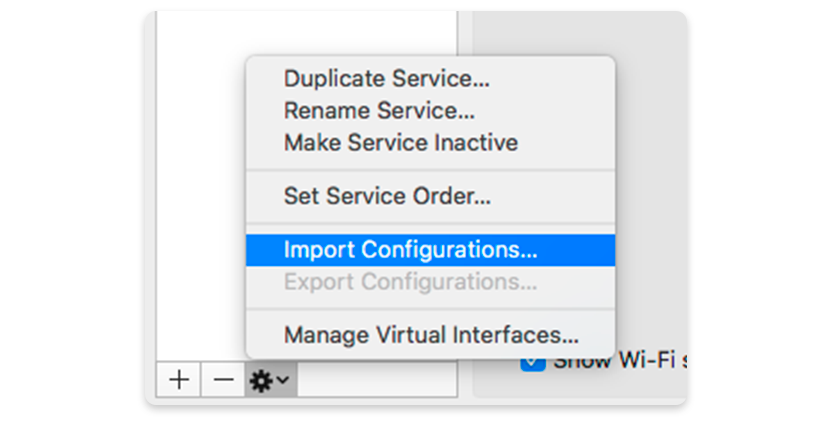Pick Make Service Inactive
The height and width of the screenshot is (422, 834).
(x=400, y=142)
